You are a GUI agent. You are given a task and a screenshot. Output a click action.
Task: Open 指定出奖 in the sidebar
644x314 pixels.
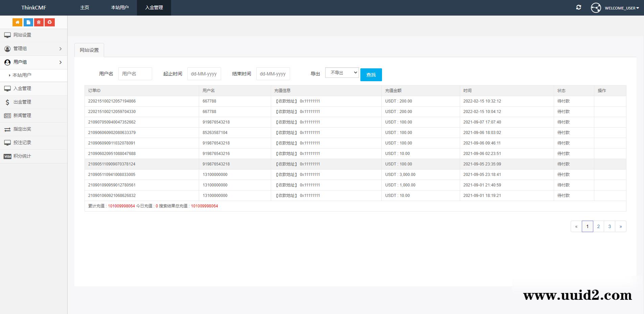tap(22, 129)
